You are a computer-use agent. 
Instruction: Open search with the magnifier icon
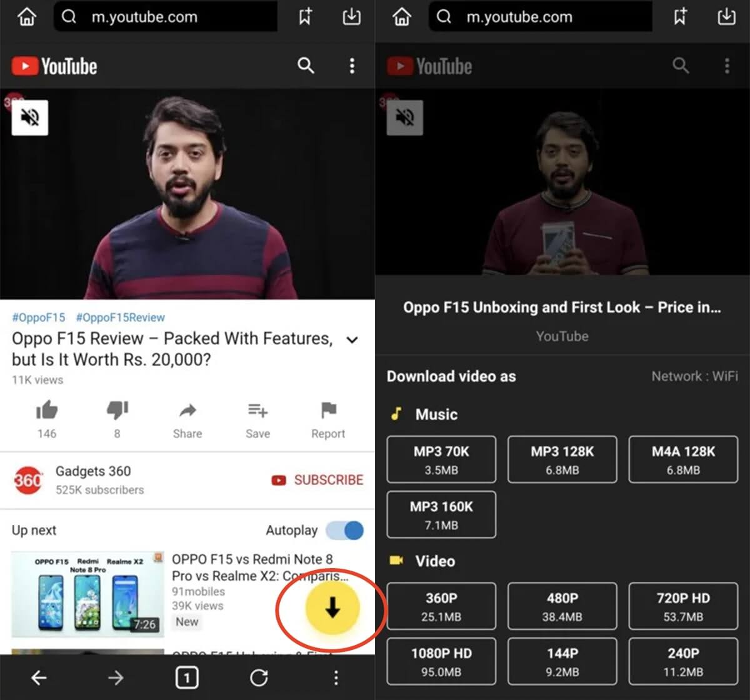tap(306, 65)
